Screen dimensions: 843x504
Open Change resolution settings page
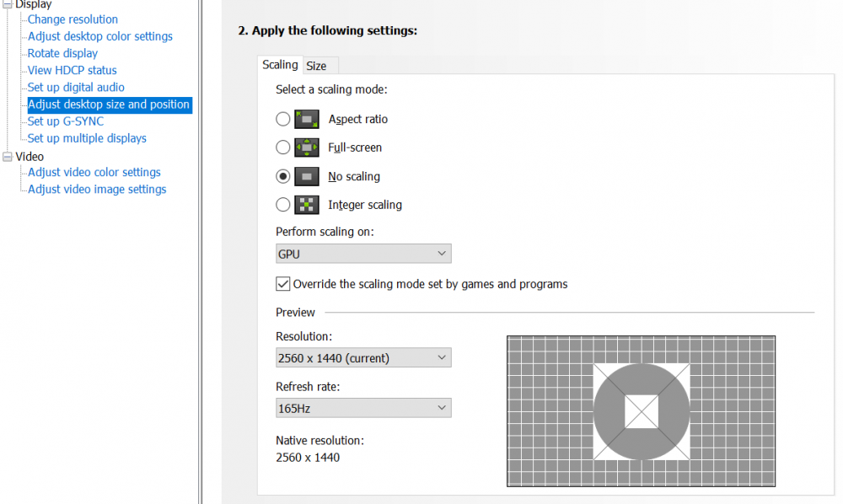coord(72,19)
